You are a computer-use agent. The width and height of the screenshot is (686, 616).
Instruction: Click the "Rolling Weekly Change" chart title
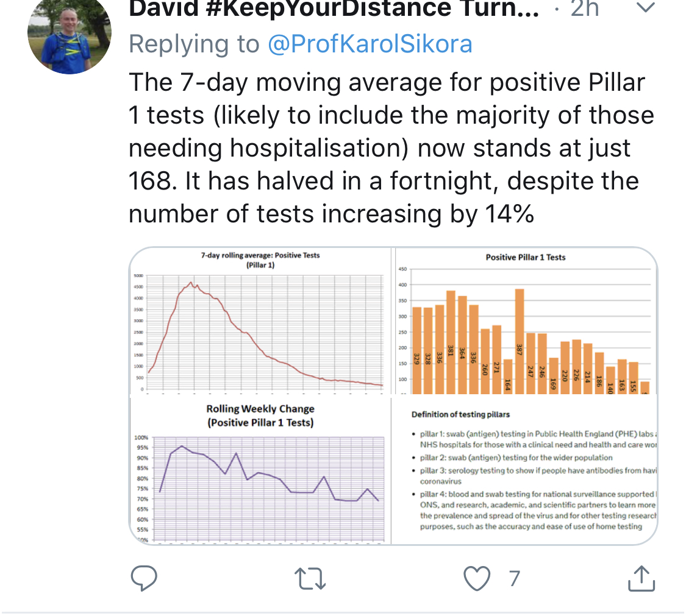click(260, 415)
